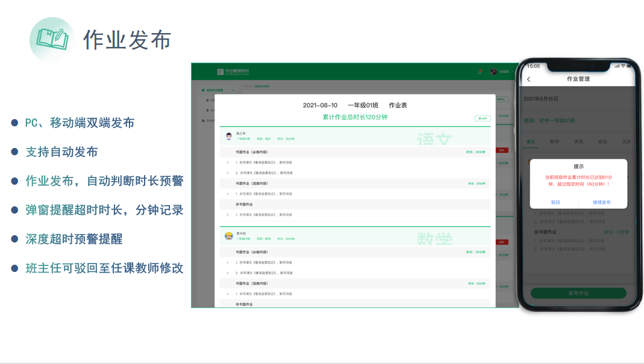Switch to the 历史 tab on phone

[x=626, y=141]
